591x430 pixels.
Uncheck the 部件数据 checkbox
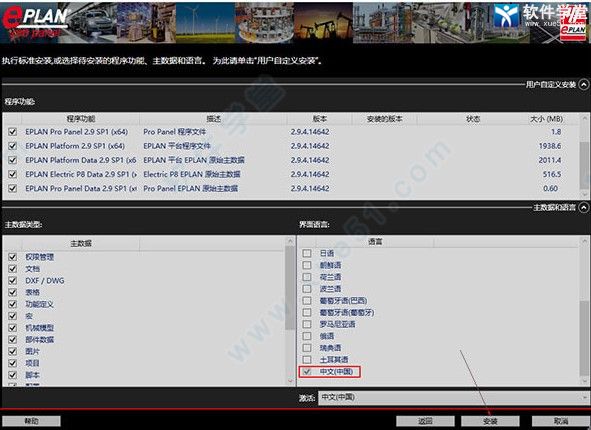point(12,340)
